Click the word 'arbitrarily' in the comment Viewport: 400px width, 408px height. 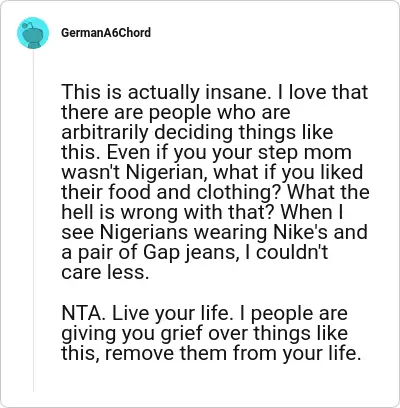105,133
